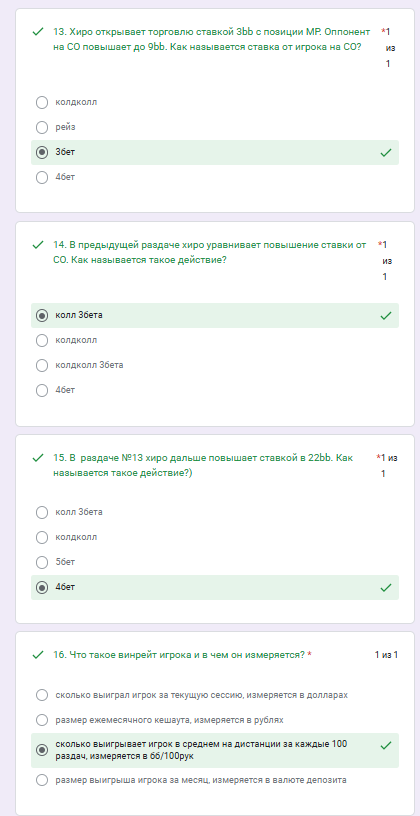Choose the бб/100рук winrate answer
The image size is (420, 816).
(x=42, y=750)
